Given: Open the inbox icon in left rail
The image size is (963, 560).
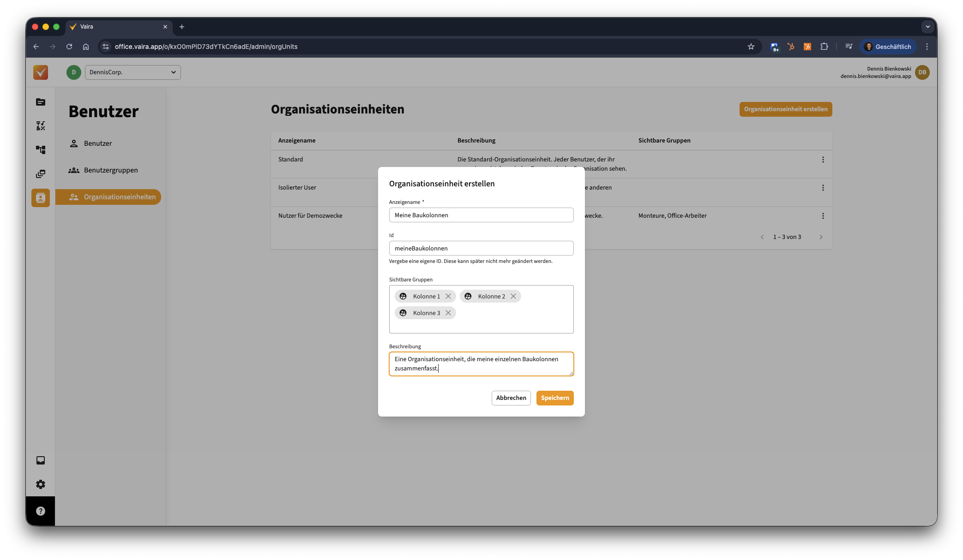Looking at the screenshot, I should click(x=41, y=460).
